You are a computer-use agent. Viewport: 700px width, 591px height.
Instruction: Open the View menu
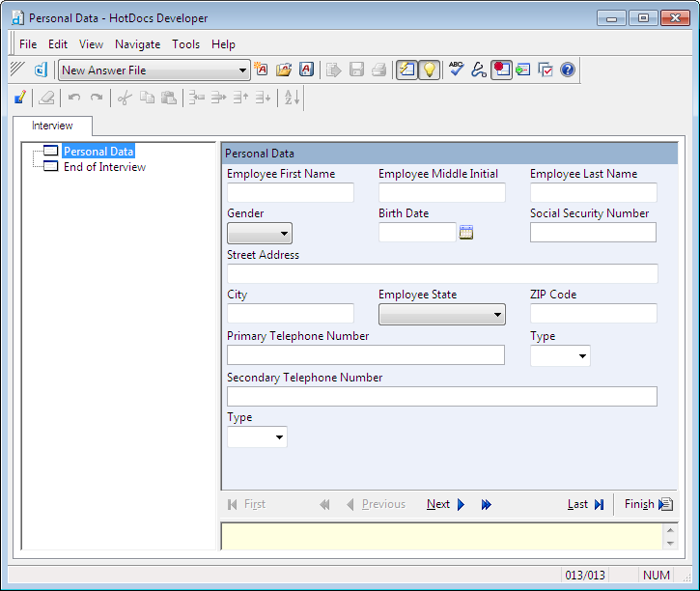(x=91, y=44)
